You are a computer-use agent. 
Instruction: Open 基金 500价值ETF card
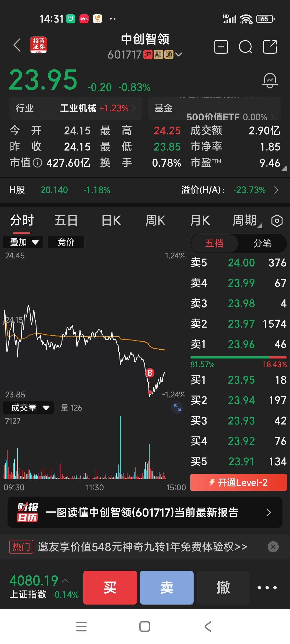[x=215, y=108]
